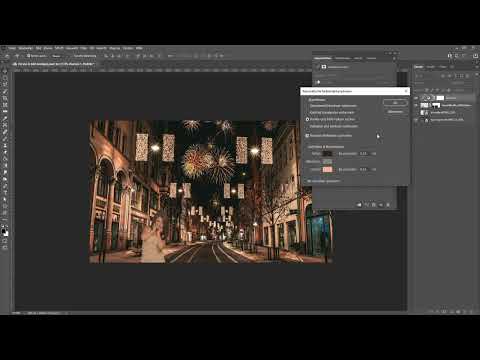Open the Bearbeiten menu
The image size is (480, 360).
tap(25, 48)
